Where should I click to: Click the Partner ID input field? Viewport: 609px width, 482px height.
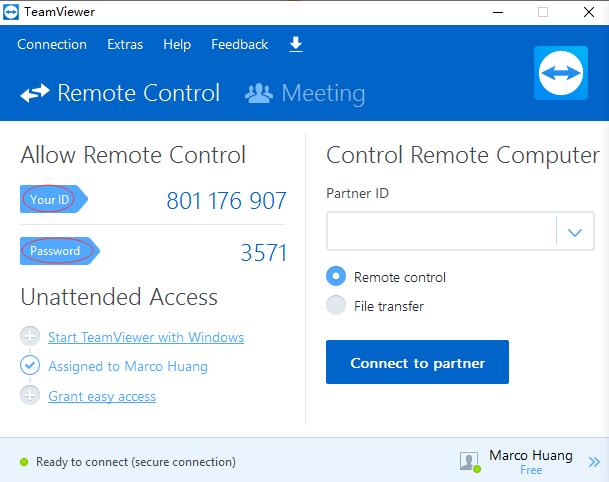pyautogui.click(x=442, y=231)
